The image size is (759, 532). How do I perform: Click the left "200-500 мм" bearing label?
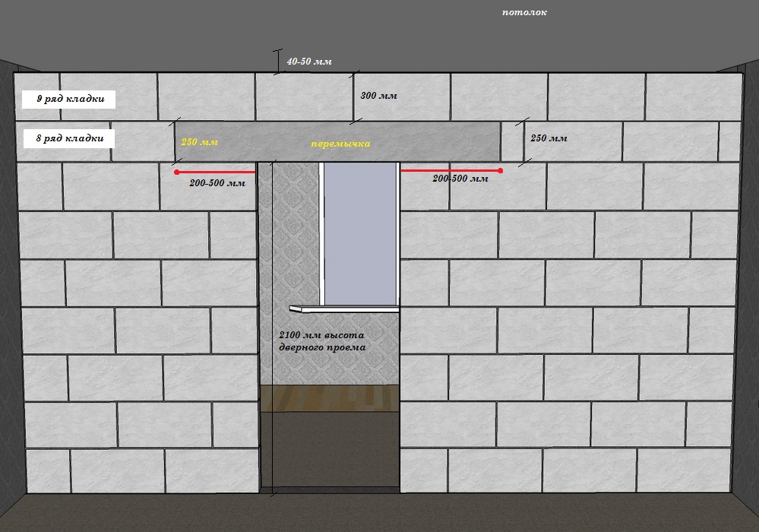(217, 183)
